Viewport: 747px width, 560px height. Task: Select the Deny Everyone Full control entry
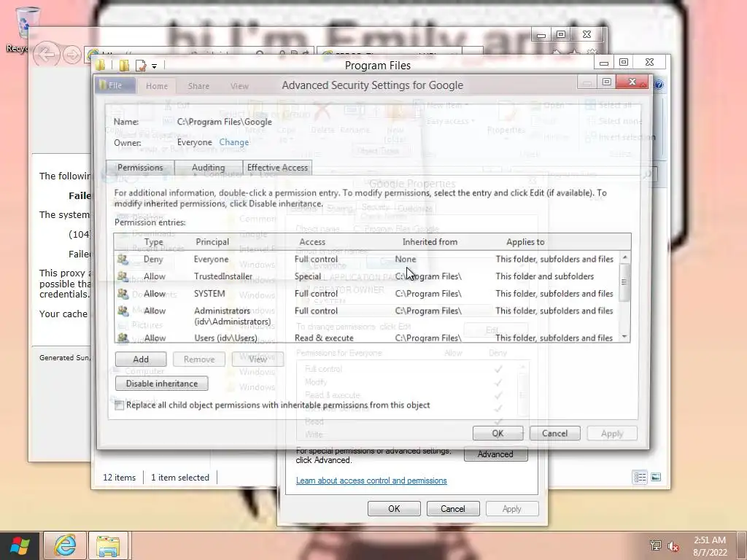367,260
